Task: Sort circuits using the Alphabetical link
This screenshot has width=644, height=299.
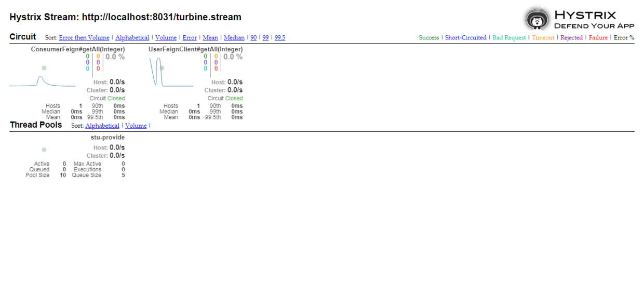Action: 132,38
